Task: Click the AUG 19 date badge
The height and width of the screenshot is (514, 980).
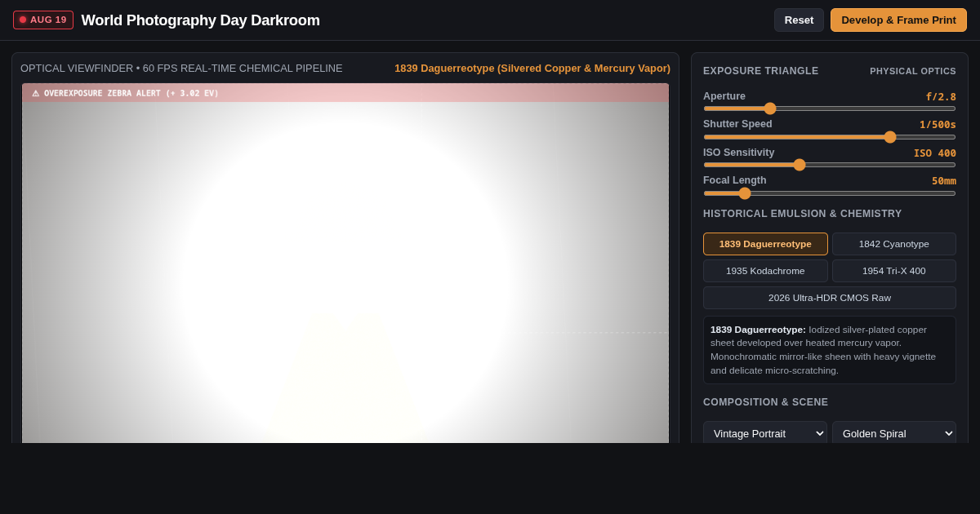Action: tap(43, 20)
